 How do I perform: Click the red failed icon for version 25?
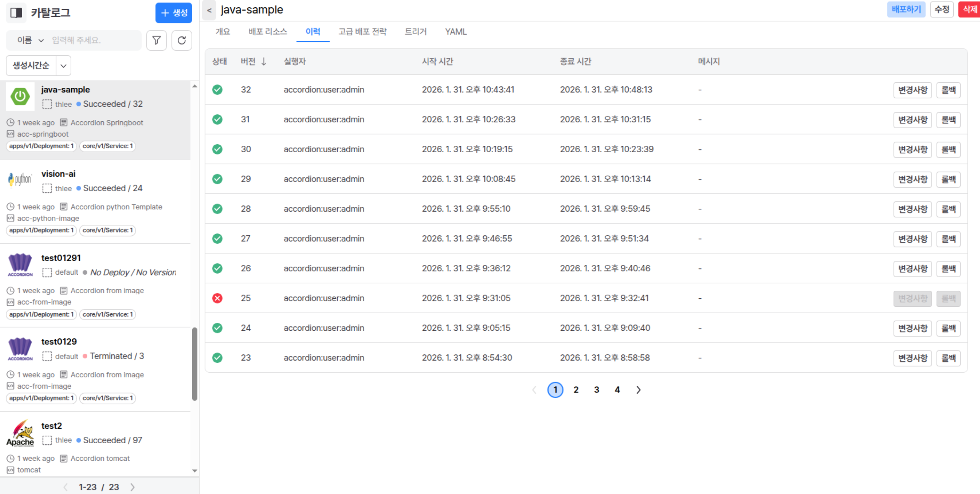pyautogui.click(x=217, y=298)
